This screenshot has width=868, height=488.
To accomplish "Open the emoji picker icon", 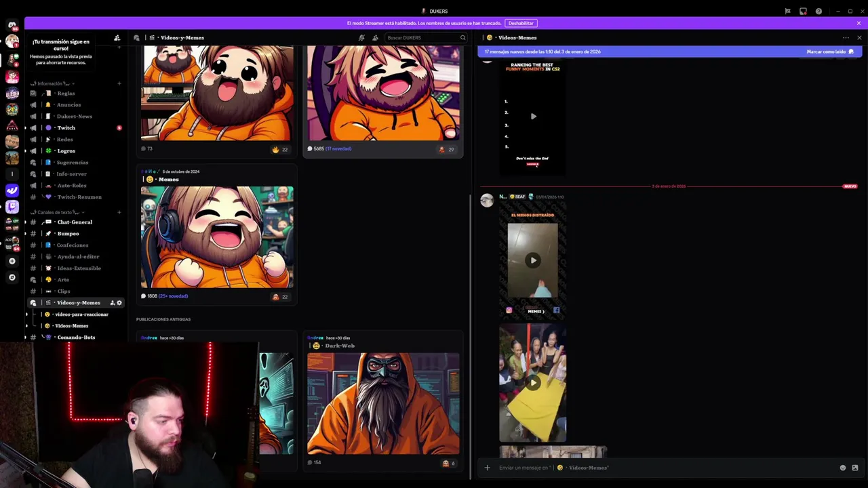I will pyautogui.click(x=843, y=468).
